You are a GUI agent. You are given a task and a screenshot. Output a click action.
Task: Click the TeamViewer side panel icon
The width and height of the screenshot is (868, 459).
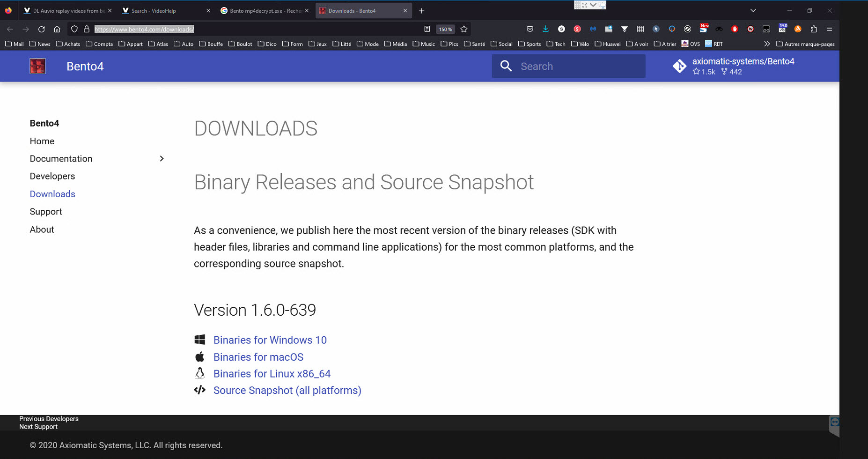pyautogui.click(x=834, y=422)
